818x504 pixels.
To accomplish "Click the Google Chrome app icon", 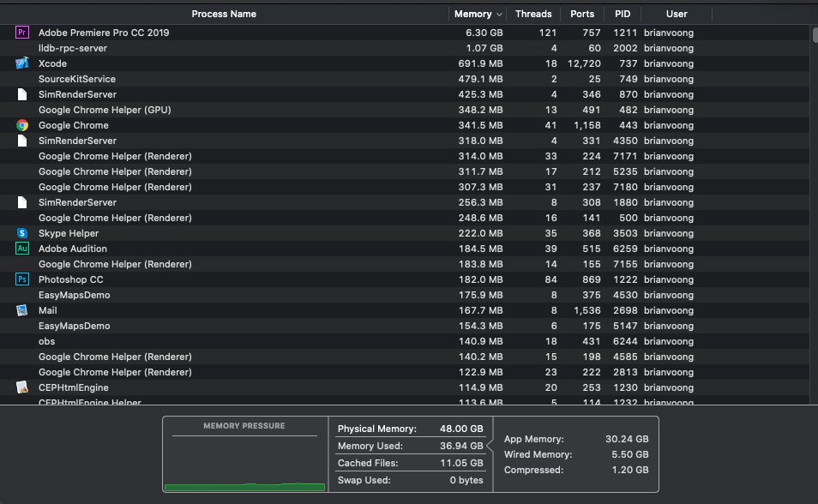I will [x=22, y=125].
